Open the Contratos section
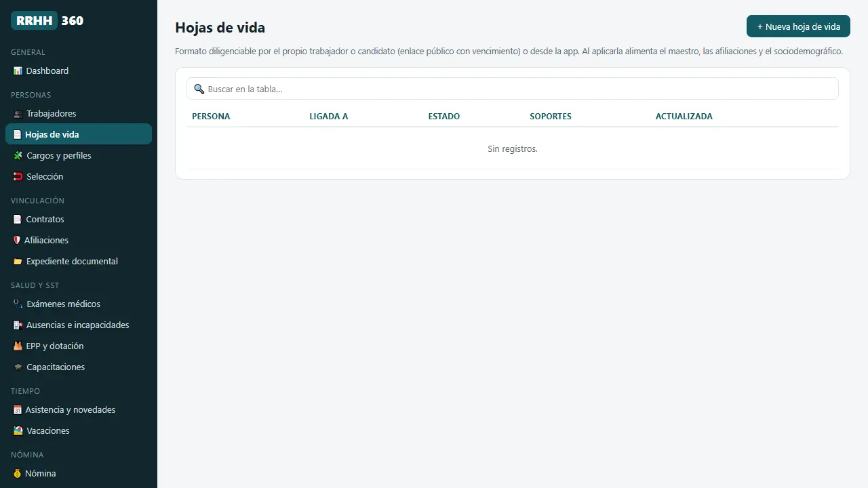Image resolution: width=868 pixels, height=488 pixels. click(x=79, y=219)
